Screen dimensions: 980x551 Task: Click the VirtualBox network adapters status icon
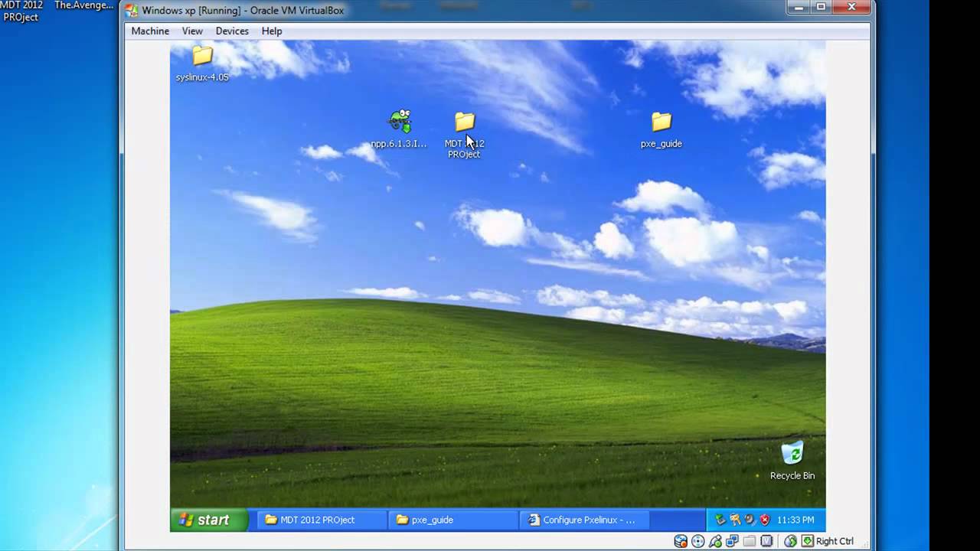point(732,541)
